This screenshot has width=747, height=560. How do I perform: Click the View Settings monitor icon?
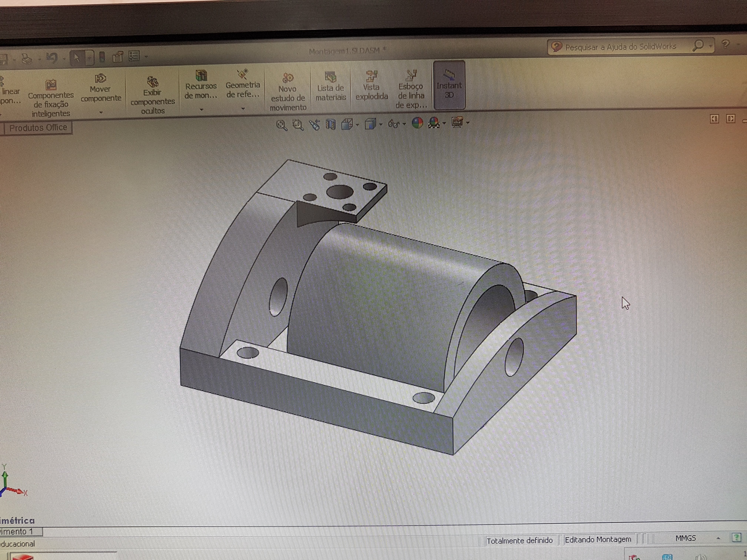click(x=457, y=122)
